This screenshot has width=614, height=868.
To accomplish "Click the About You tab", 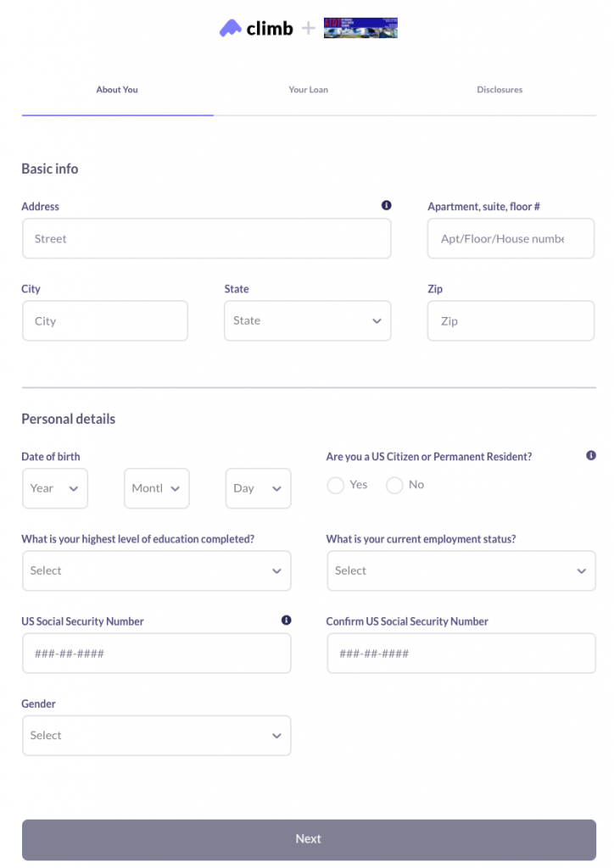I will 117,90.
